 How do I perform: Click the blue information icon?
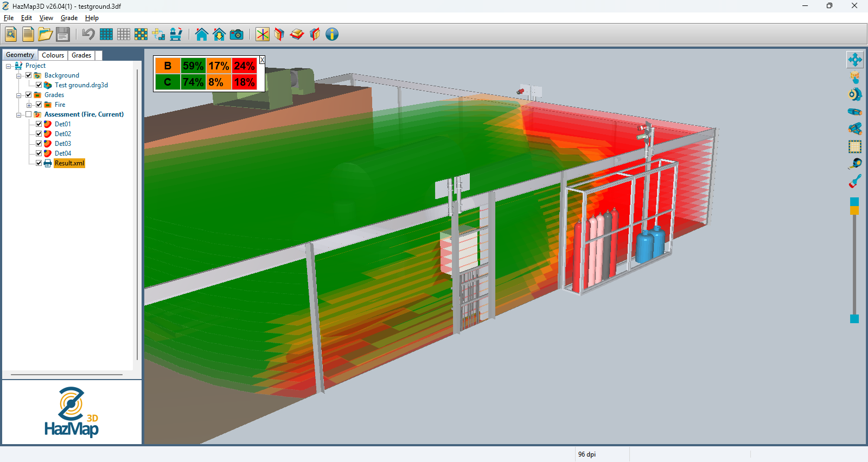click(x=332, y=34)
